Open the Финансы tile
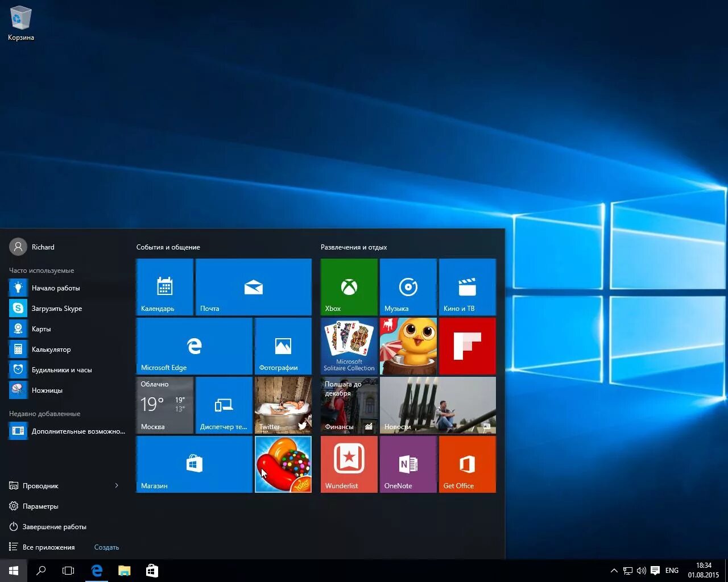Image resolution: width=728 pixels, height=582 pixels. click(x=349, y=405)
